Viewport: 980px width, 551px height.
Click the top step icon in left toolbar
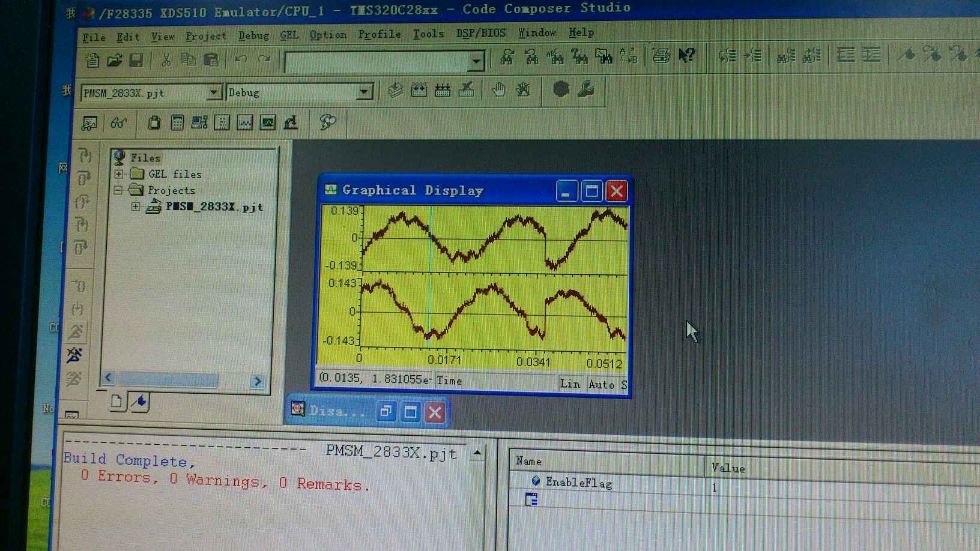click(x=85, y=155)
